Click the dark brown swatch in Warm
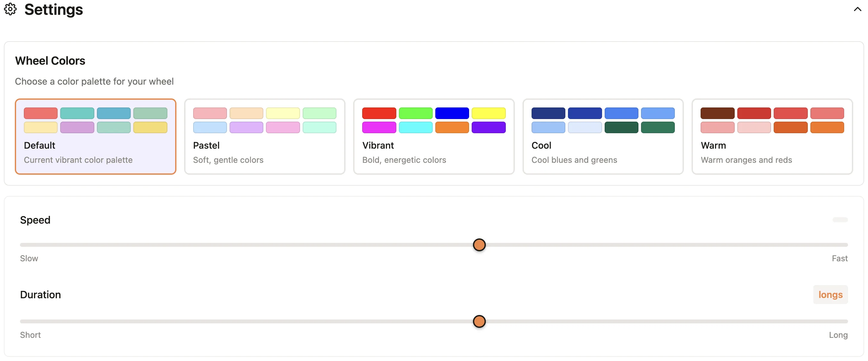The width and height of the screenshot is (868, 361). coord(717,113)
